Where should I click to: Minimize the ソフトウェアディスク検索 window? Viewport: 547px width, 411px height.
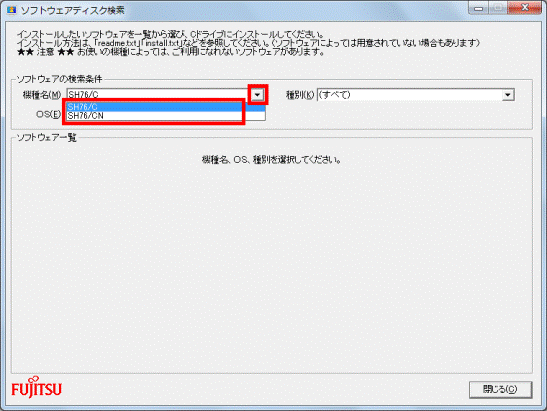pyautogui.click(x=478, y=8)
